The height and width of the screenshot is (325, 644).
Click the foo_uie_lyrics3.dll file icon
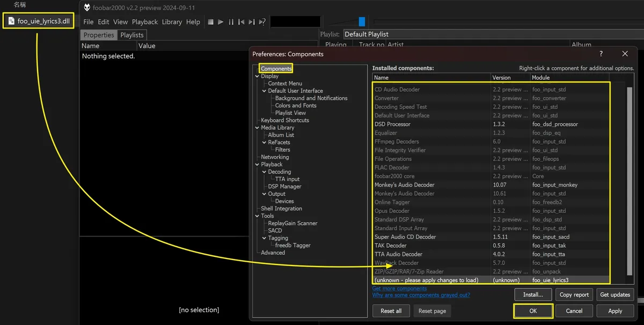pos(11,21)
